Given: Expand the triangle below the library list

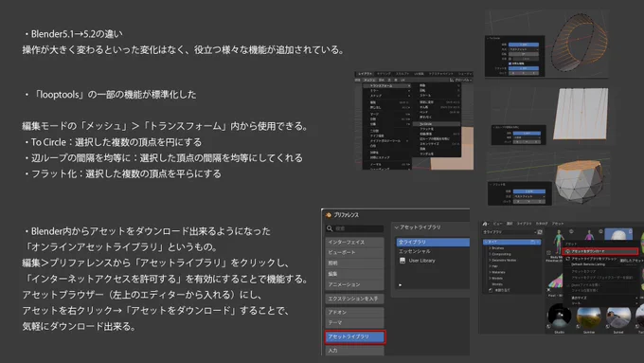Looking at the screenshot, I should click(x=400, y=284).
